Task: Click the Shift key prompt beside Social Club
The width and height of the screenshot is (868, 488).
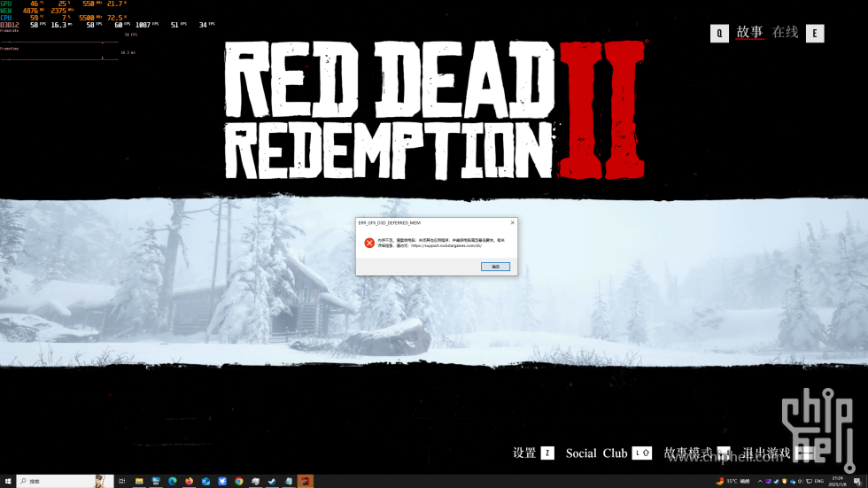Action: click(642, 453)
